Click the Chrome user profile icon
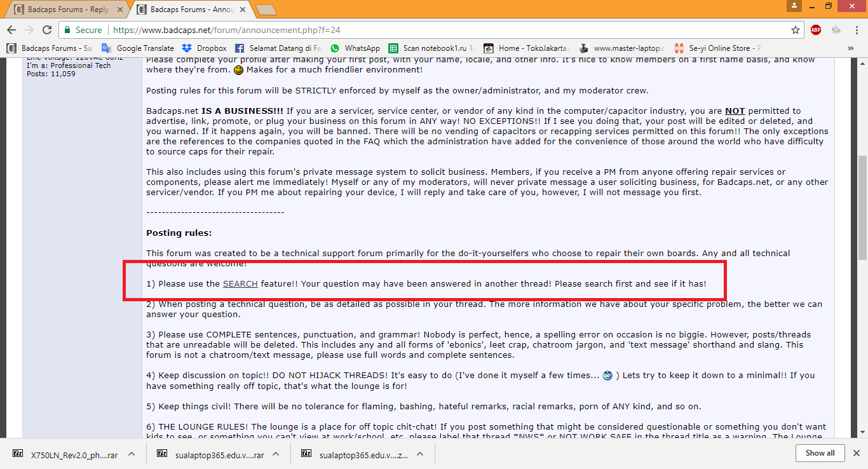Image resolution: width=868 pixels, height=469 pixels. click(794, 6)
